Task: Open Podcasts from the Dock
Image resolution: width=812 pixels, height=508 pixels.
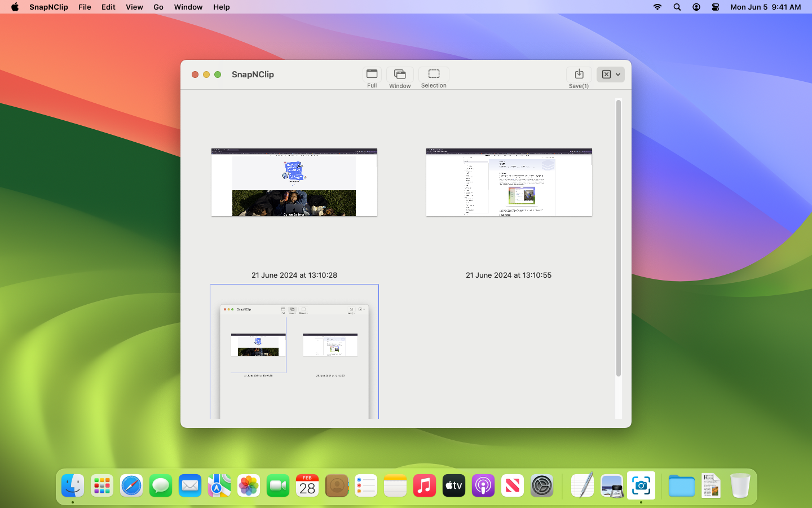Action: pyautogui.click(x=483, y=485)
